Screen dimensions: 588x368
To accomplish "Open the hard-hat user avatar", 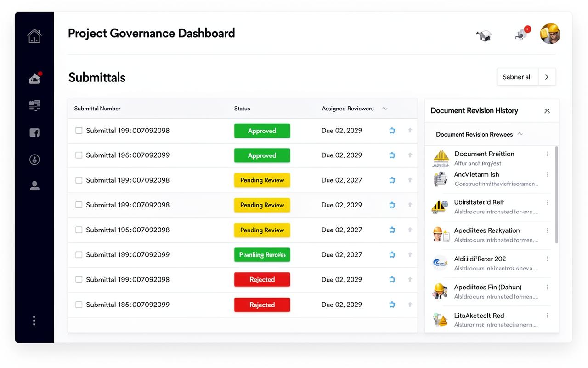I will [x=550, y=34].
